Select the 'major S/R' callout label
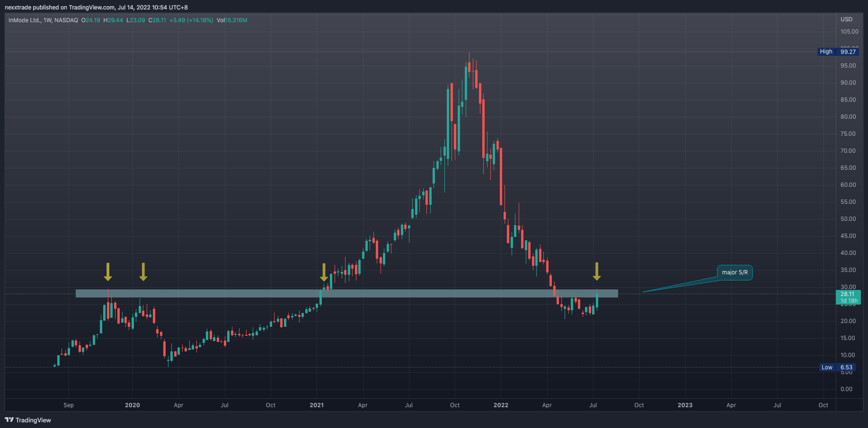This screenshot has width=868, height=428. [x=735, y=272]
